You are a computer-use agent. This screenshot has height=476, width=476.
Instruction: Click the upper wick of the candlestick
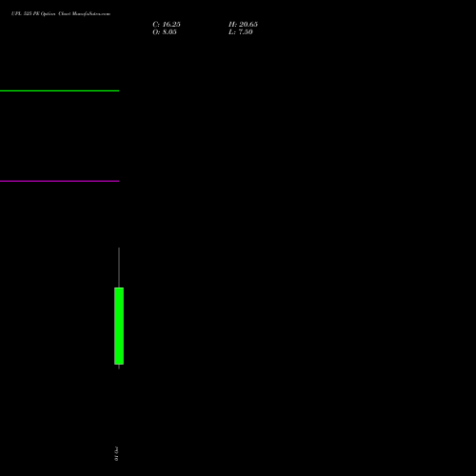pyautogui.click(x=119, y=268)
